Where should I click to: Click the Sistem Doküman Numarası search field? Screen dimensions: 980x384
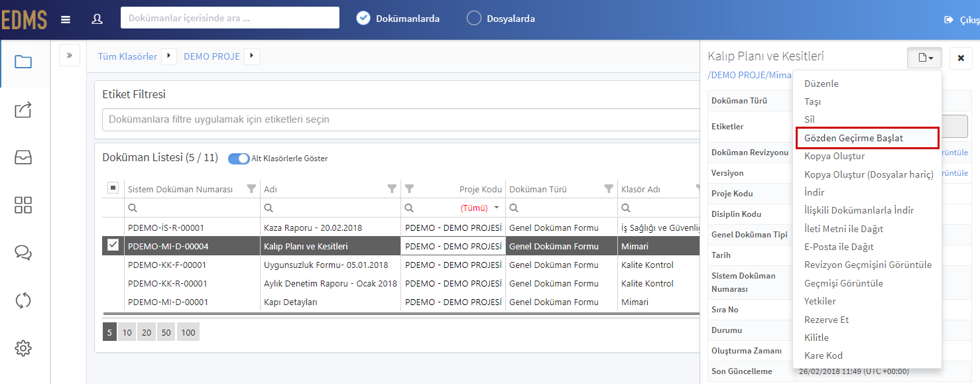[x=192, y=208]
